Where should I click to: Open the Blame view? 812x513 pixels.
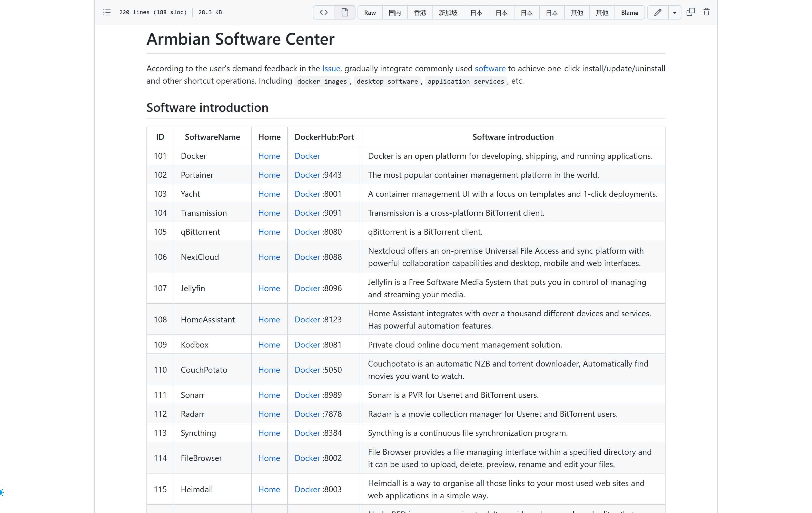click(x=629, y=13)
